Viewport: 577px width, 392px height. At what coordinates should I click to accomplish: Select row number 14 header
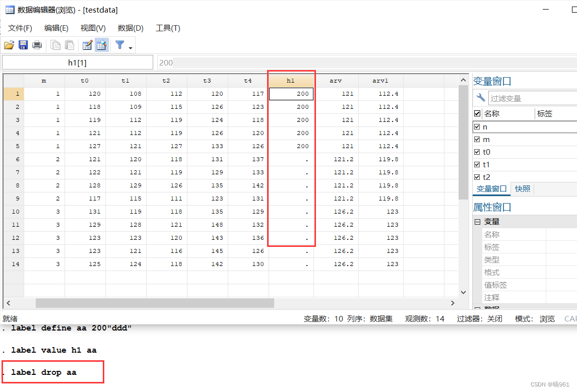click(x=14, y=264)
